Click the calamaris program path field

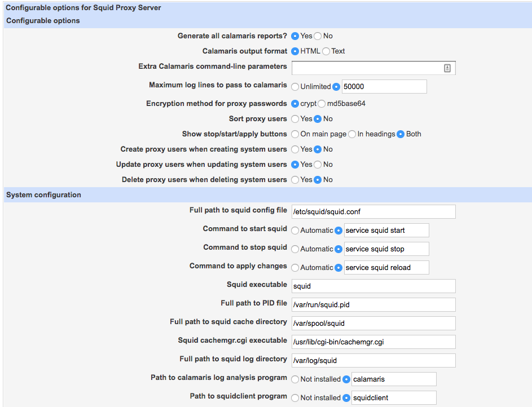point(394,379)
